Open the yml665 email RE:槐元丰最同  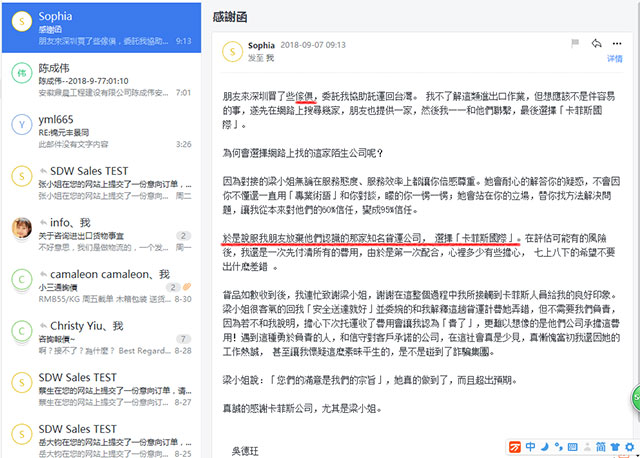click(101, 131)
